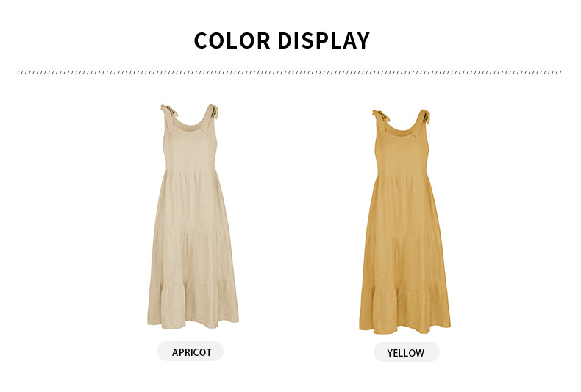Image resolution: width=581 pixels, height=392 pixels.
Task: Click the waist seam of the apricot dress
Action: pos(190,169)
